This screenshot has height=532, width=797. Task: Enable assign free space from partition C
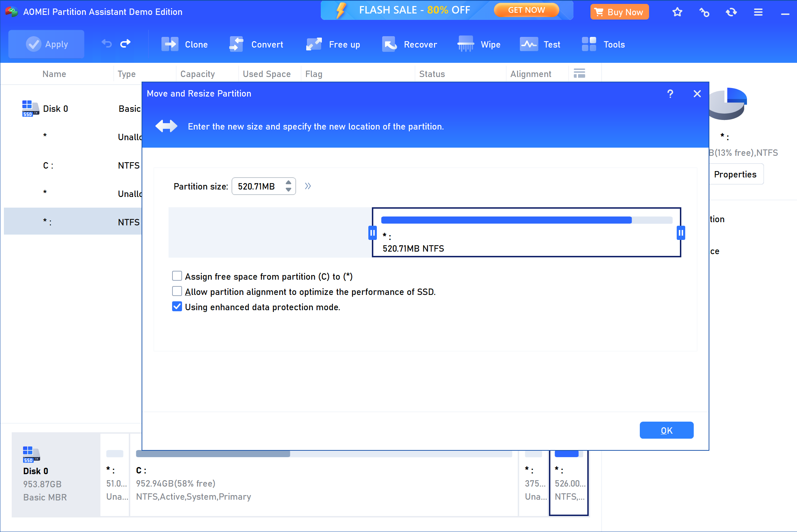tap(177, 276)
